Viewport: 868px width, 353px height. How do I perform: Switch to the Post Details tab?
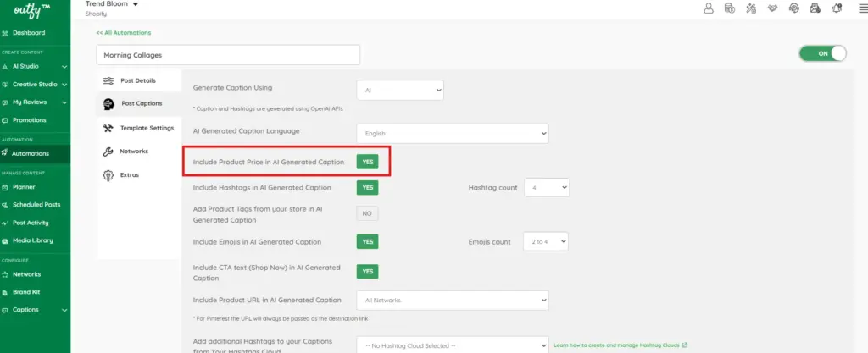click(x=138, y=80)
